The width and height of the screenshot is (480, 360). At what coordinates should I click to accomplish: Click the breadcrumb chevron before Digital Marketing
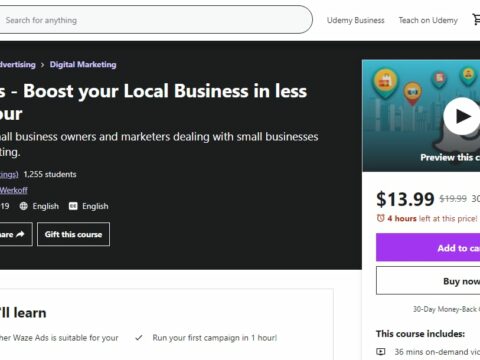coord(42,65)
